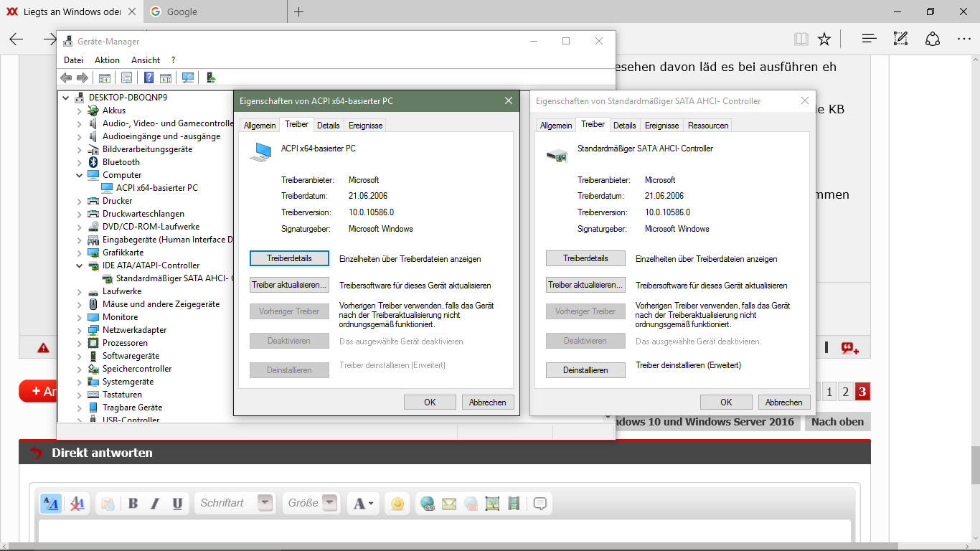This screenshot has height=551, width=980.
Task: Collapse the DESKTOP-DBOQNP9 root node chevron
Action: (66, 98)
